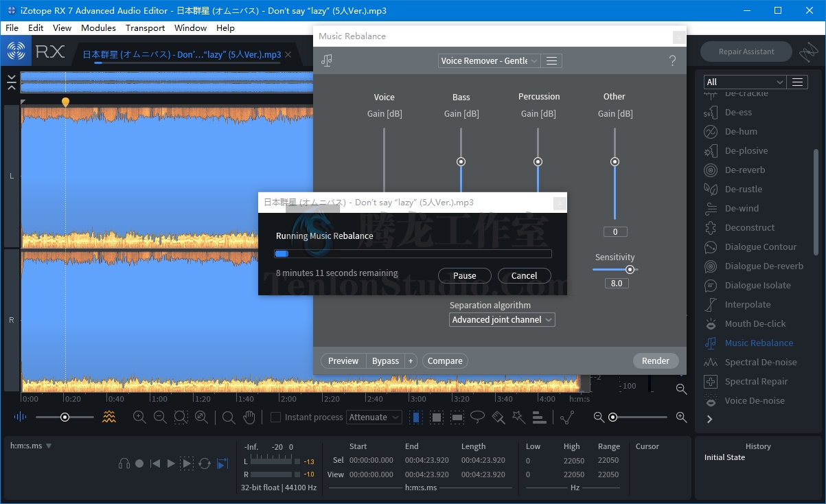826x504 pixels.
Task: Enable the Instant process checkbox
Action: [x=275, y=417]
